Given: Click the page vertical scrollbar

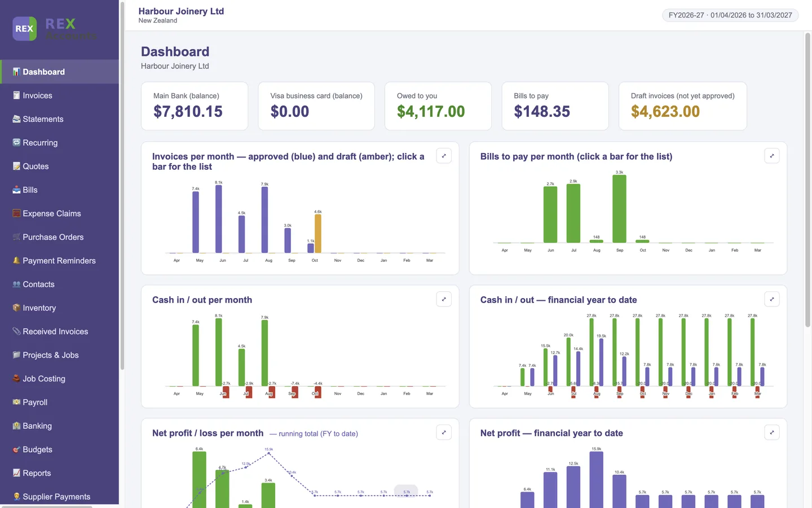Looking at the screenshot, I should coord(807,179).
